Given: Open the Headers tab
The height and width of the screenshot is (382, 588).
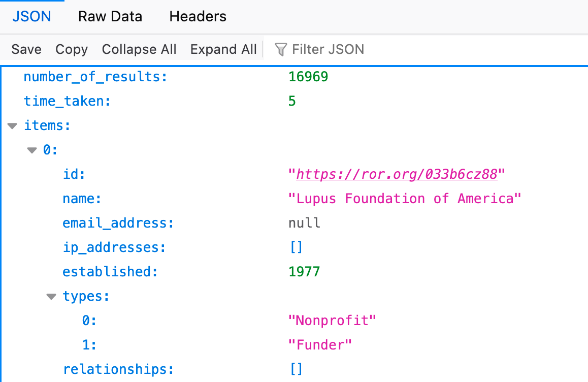Looking at the screenshot, I should (198, 17).
